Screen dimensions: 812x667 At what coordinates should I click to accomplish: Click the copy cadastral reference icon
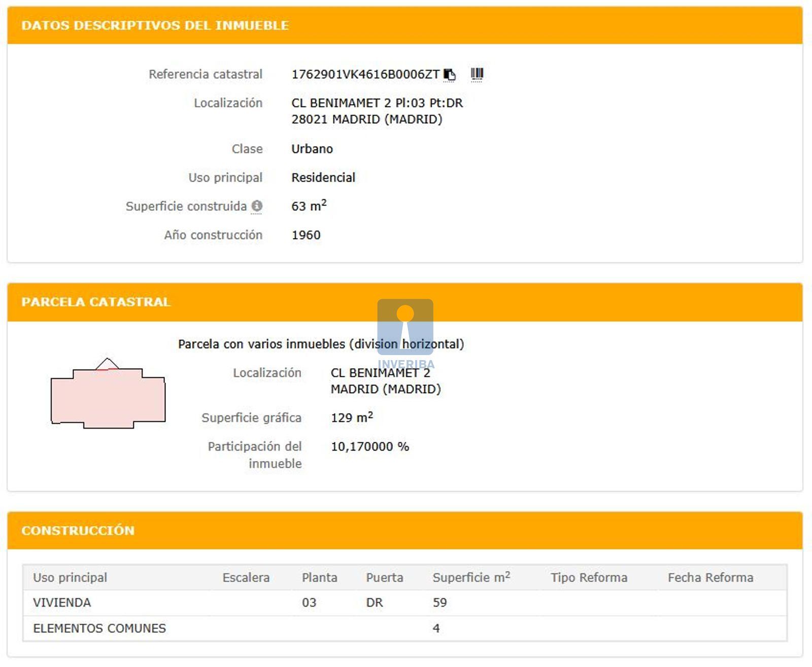[450, 75]
